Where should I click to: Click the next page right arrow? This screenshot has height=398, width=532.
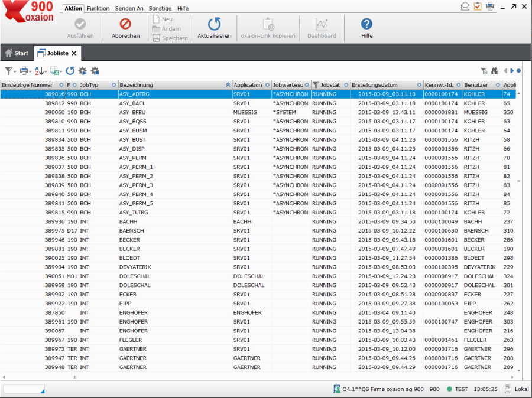tap(512, 71)
